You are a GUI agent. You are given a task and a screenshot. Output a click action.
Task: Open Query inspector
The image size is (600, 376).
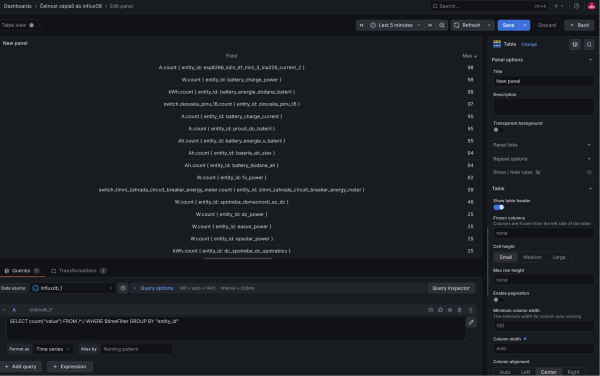click(451, 288)
